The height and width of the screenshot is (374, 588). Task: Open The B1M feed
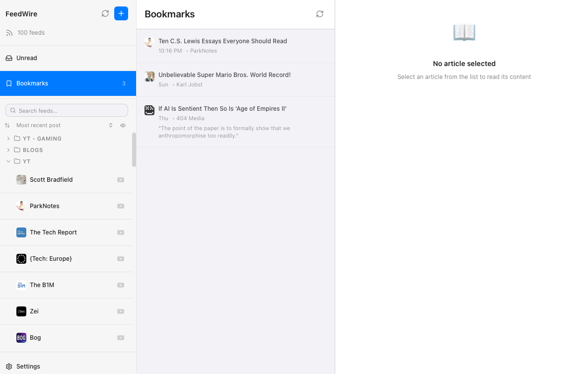pos(66,285)
